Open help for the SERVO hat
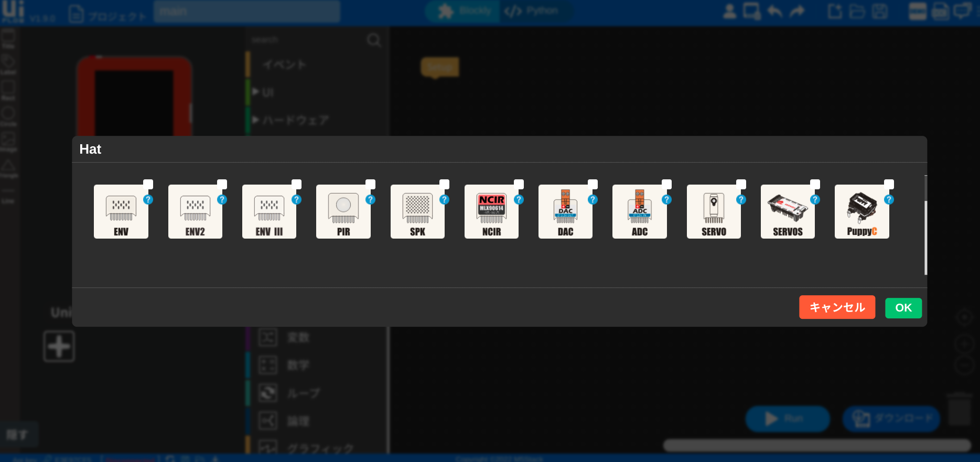 (741, 200)
